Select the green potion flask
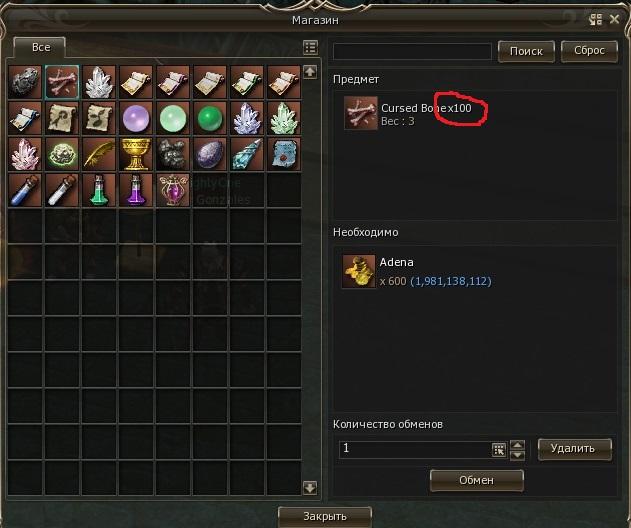The image size is (631, 528). (99, 190)
